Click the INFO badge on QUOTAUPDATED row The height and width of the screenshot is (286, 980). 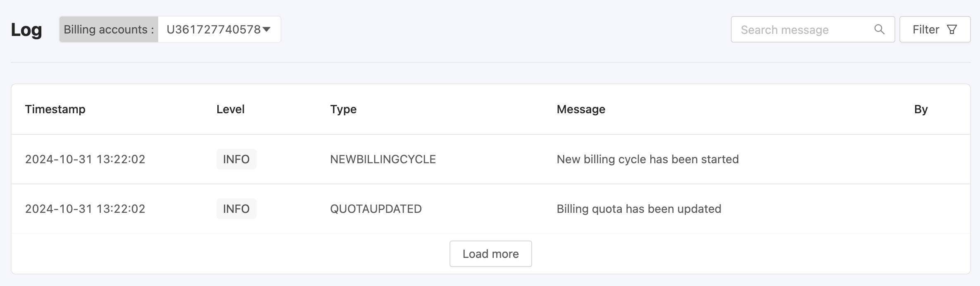(236, 209)
